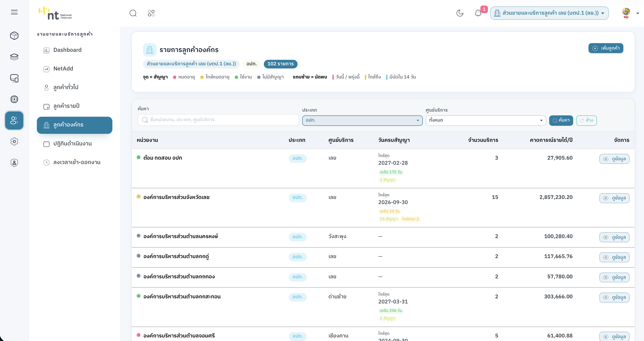Image resolution: width=644 pixels, height=341 pixels.
Task: Click the ใกล้ครบ 2 tag
Action: pyautogui.click(x=410, y=219)
